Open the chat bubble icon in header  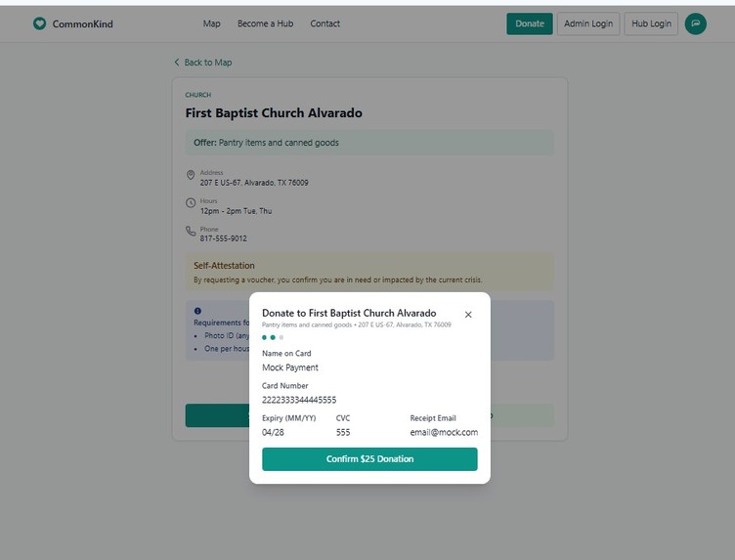695,23
